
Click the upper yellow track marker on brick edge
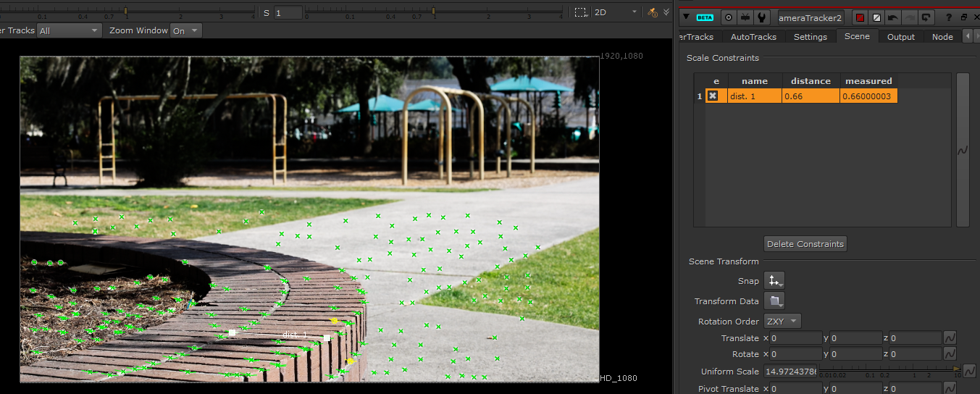tap(335, 321)
